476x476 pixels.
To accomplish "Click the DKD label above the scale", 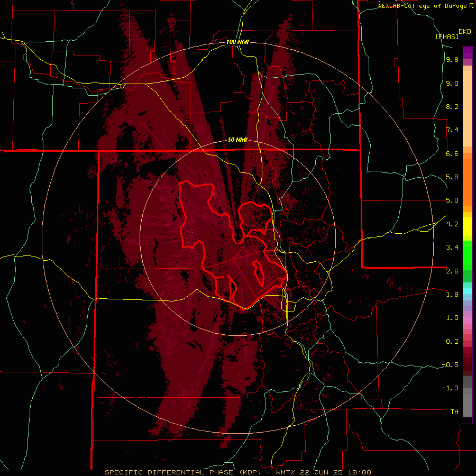I will [465, 32].
